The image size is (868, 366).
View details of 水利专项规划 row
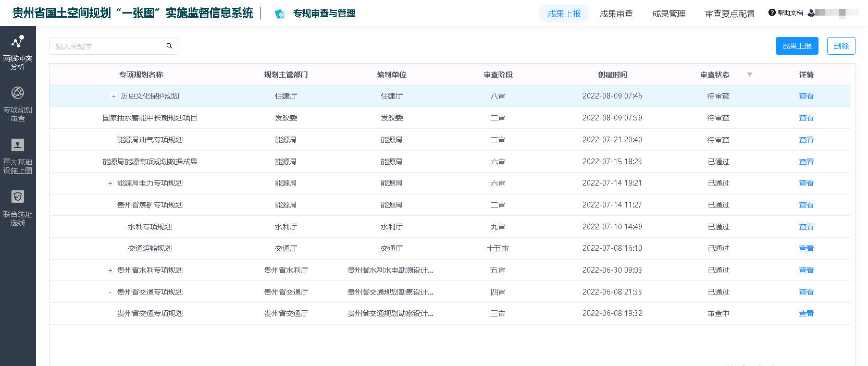[x=806, y=227]
